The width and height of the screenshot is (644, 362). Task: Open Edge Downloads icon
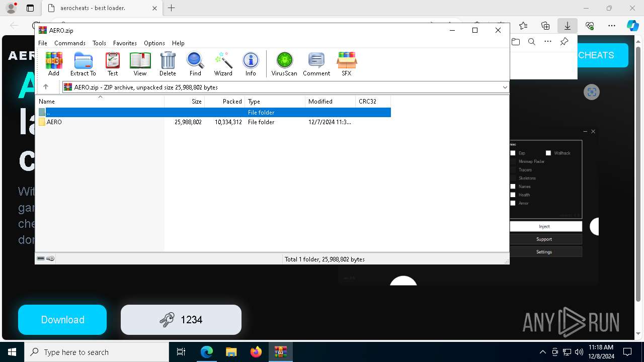568,26
